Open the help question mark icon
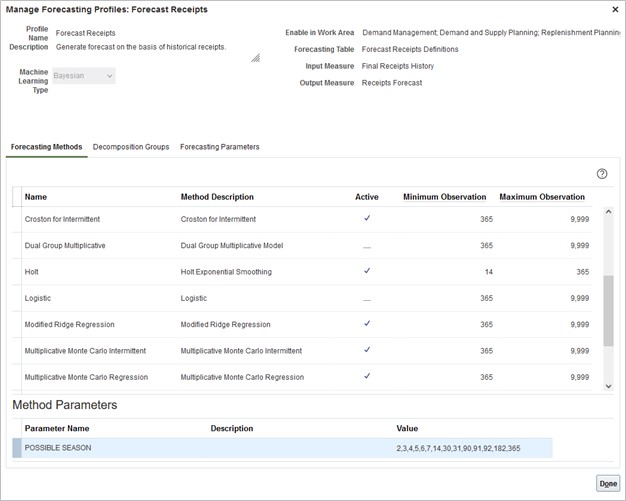This screenshot has height=501, width=626. 602,174
